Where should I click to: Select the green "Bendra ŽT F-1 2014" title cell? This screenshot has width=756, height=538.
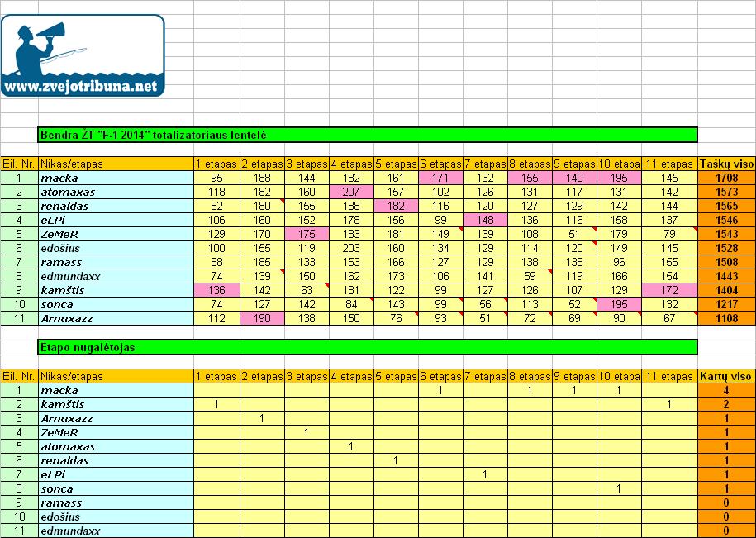pos(368,135)
